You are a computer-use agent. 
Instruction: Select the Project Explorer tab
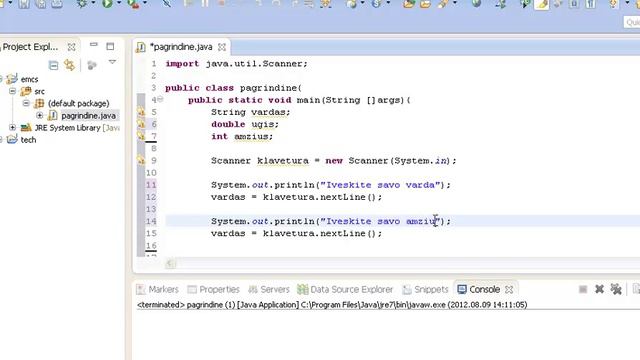[x=30, y=47]
